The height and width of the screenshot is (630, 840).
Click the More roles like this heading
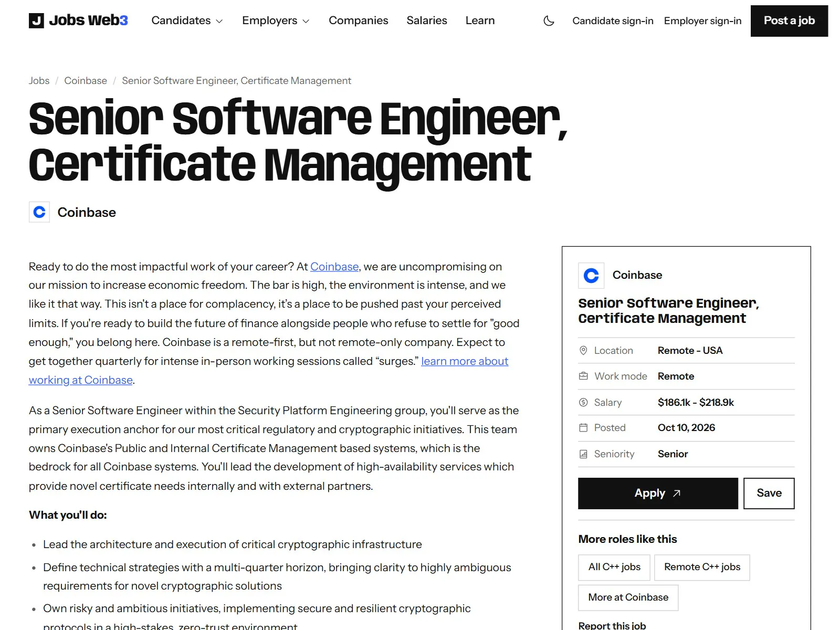[627, 539]
